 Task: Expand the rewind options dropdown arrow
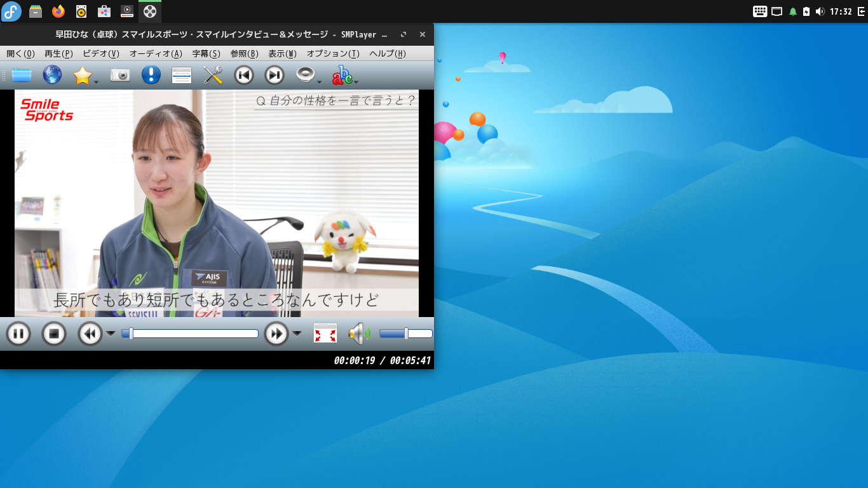(x=111, y=334)
